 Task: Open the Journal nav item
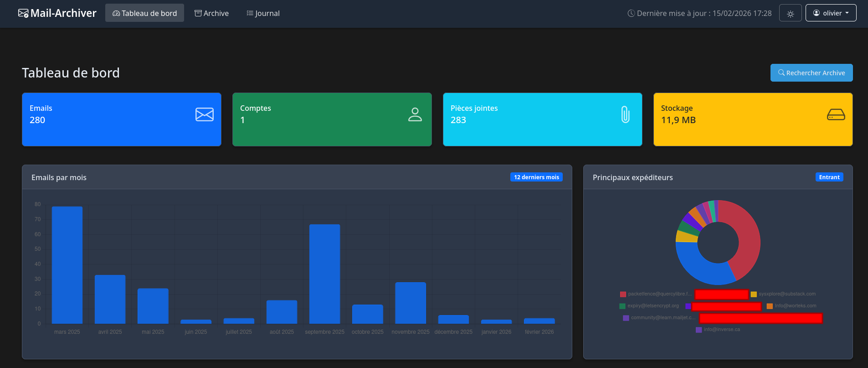pos(263,13)
